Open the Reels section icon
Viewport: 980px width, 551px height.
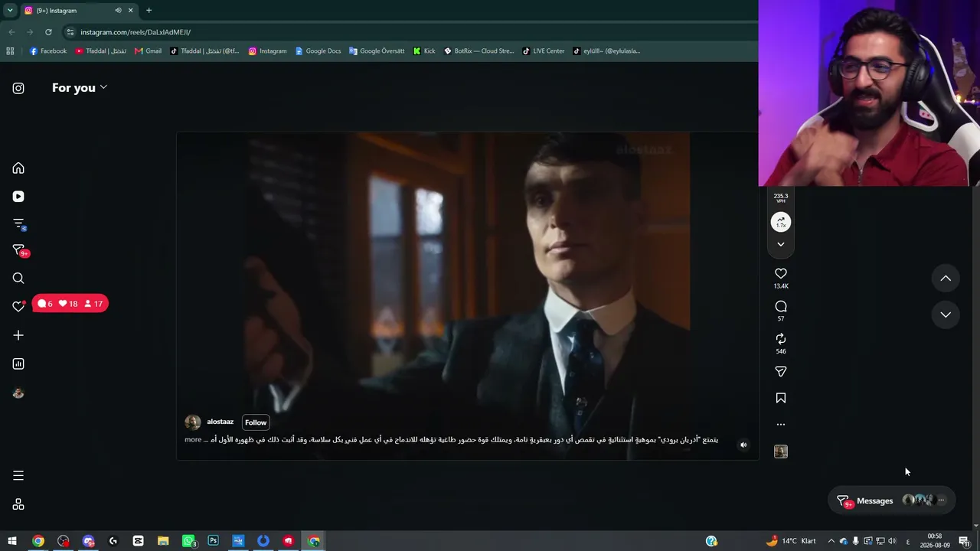click(x=18, y=197)
